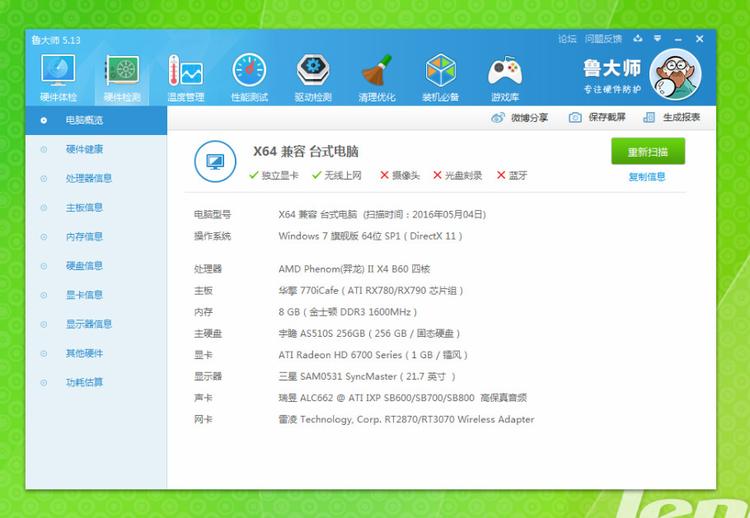Click the 8 GB DDR3 1600MHz memory value

coord(348,312)
